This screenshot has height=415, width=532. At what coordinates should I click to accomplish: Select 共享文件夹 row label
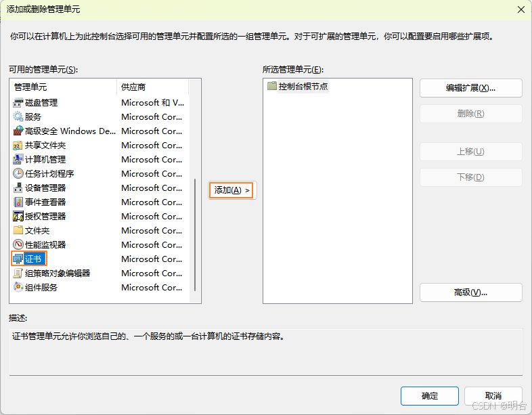[x=45, y=146]
